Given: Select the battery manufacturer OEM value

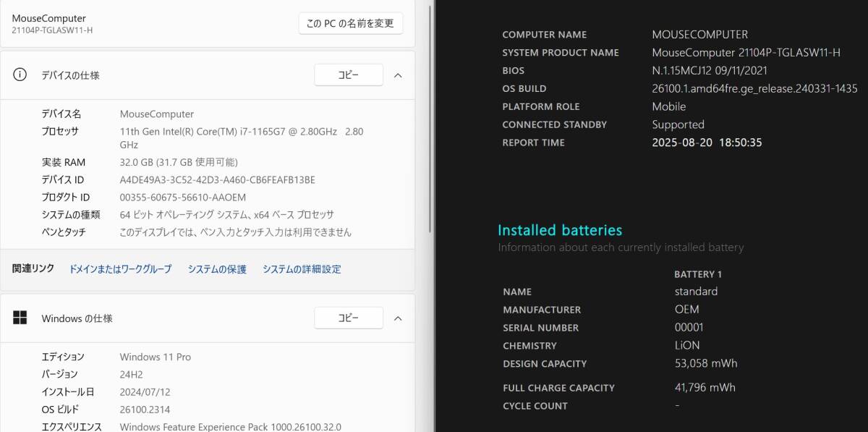Looking at the screenshot, I should pos(686,309).
